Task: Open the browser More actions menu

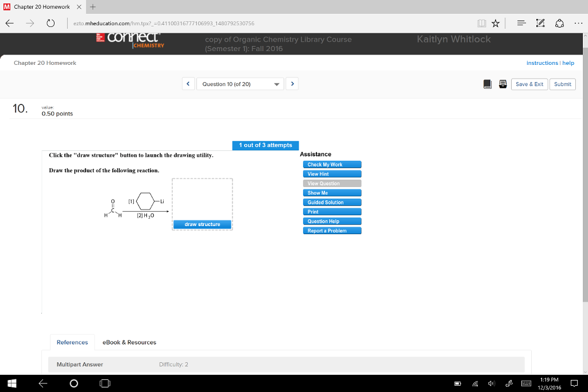Action: coord(578,23)
